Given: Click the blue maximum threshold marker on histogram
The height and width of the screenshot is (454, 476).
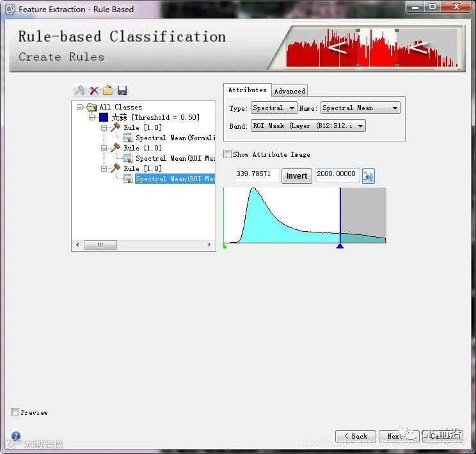Looking at the screenshot, I should click(340, 246).
